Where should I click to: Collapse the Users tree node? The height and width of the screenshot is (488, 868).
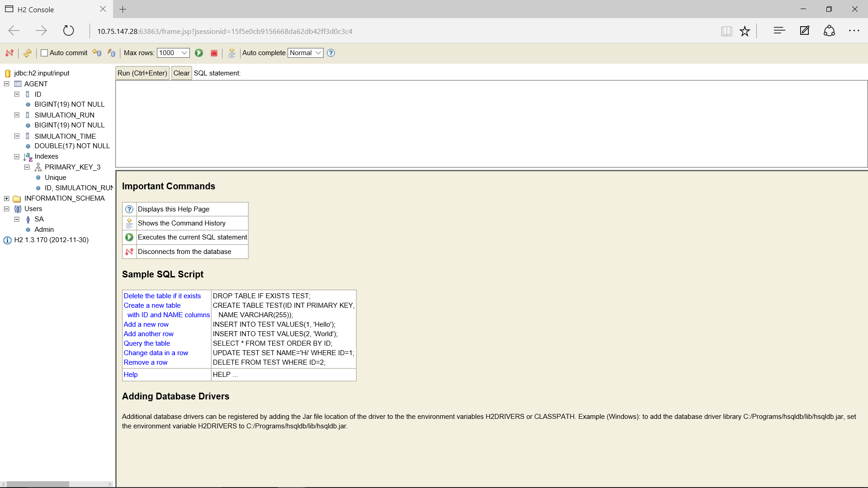coord(7,209)
